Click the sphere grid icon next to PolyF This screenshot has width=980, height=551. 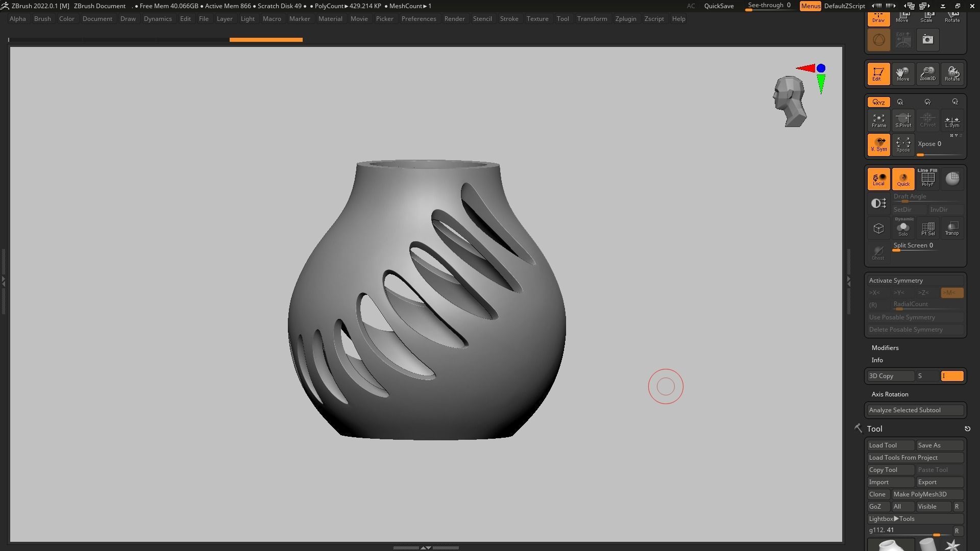pos(952,179)
